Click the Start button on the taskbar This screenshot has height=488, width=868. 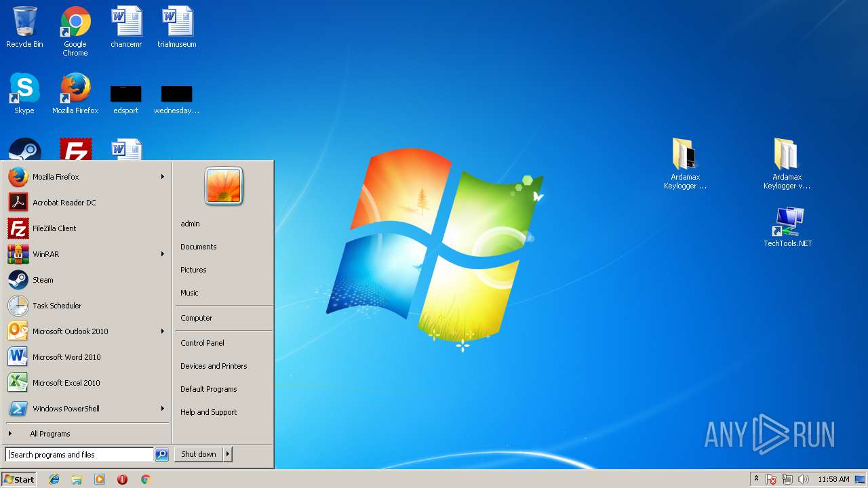[19, 479]
